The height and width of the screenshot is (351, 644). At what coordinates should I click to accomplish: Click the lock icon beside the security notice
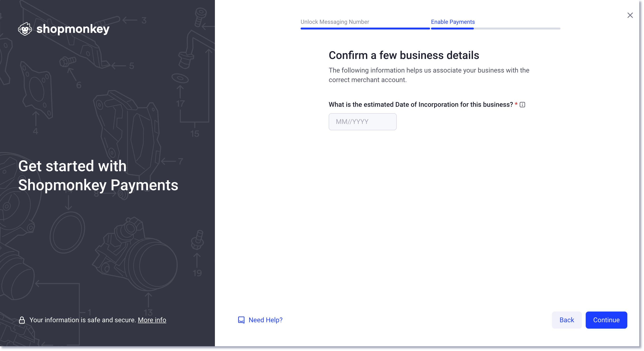[x=22, y=320]
